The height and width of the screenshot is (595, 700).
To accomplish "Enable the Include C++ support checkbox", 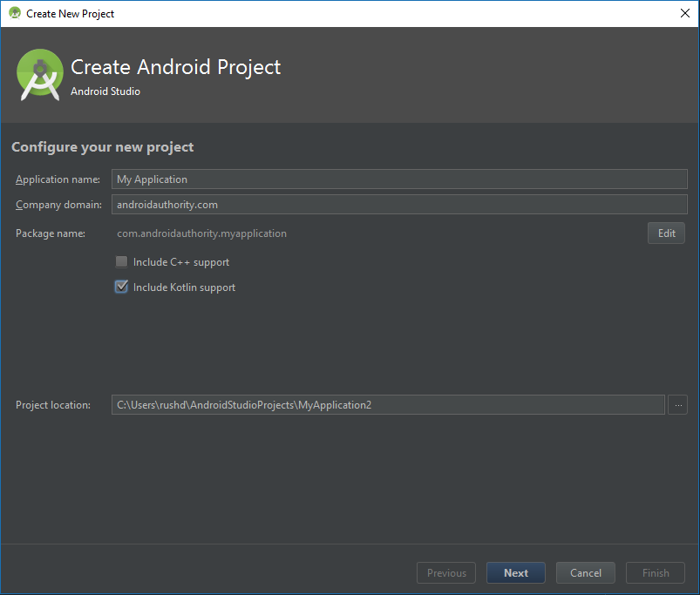I will click(x=122, y=261).
